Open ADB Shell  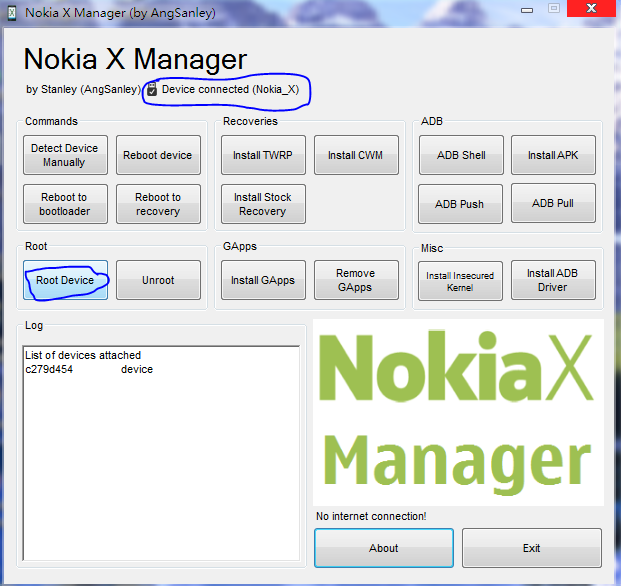461,155
